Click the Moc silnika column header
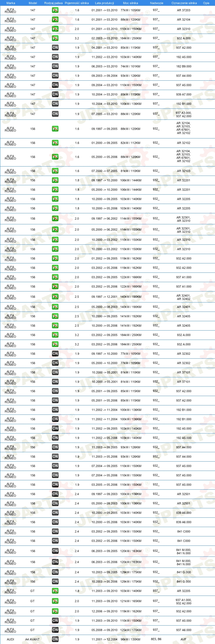The image size is (215, 644). [x=131, y=3]
